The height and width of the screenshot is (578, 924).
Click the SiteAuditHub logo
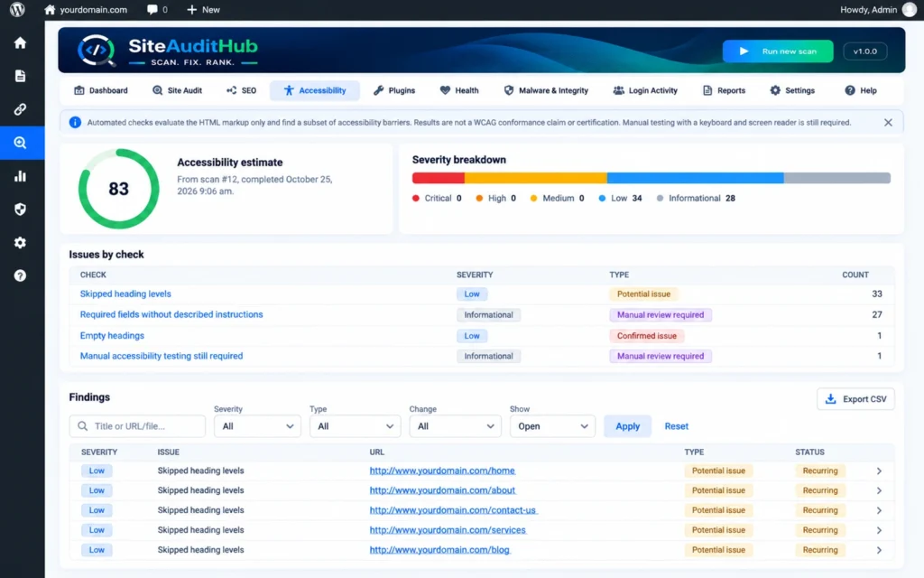pos(168,51)
